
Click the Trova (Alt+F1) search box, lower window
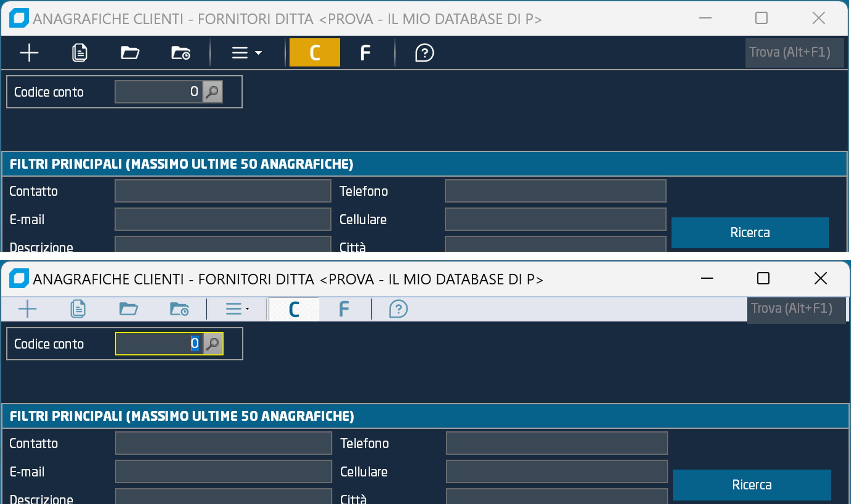click(795, 309)
